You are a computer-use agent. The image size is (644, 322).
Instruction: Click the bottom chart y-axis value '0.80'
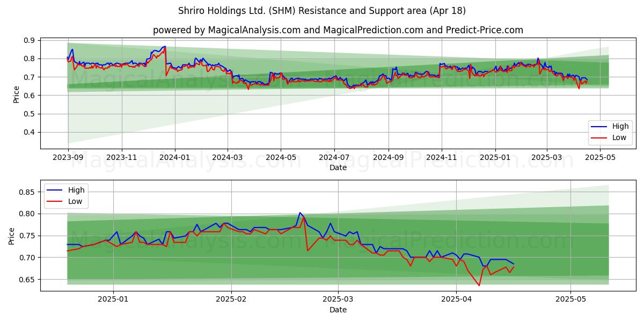(27, 214)
